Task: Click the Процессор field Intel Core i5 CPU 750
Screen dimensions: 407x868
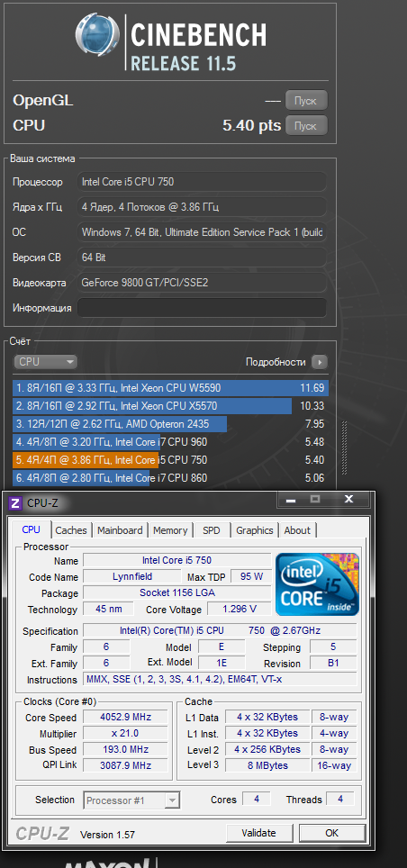Action: coord(202,182)
